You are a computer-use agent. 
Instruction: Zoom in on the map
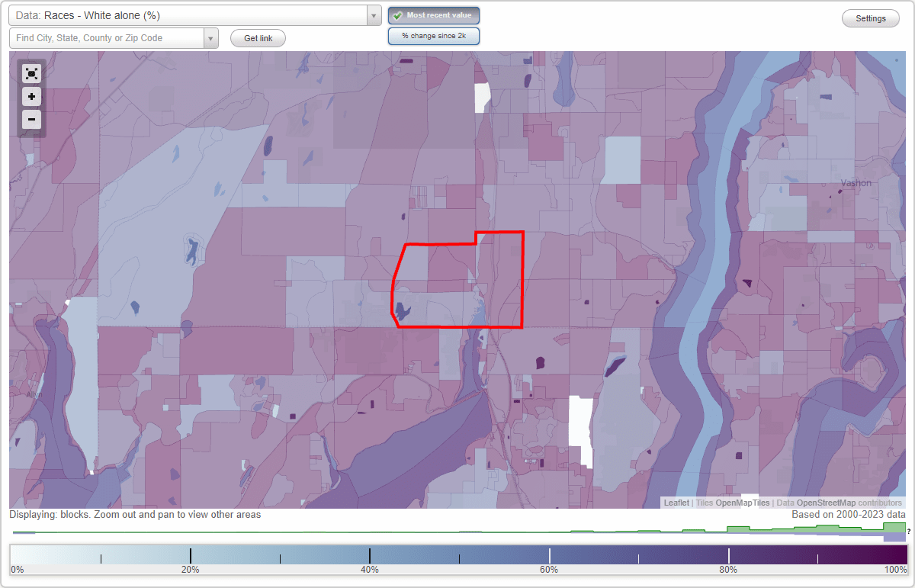click(x=31, y=97)
